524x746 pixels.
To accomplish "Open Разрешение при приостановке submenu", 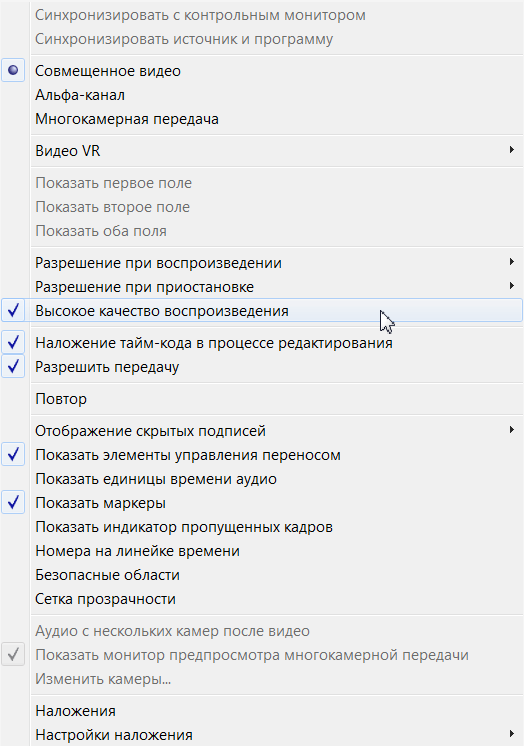I will 262,287.
